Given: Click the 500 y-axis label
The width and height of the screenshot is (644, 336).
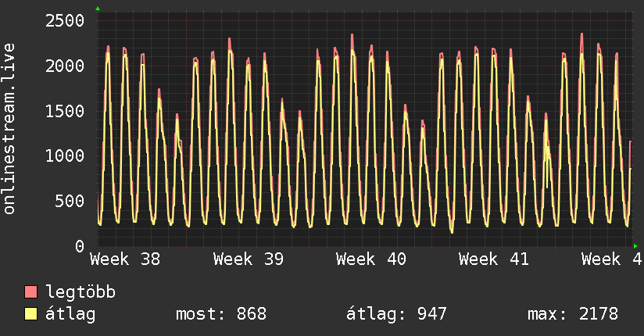Looking at the screenshot, I should coord(70,201).
